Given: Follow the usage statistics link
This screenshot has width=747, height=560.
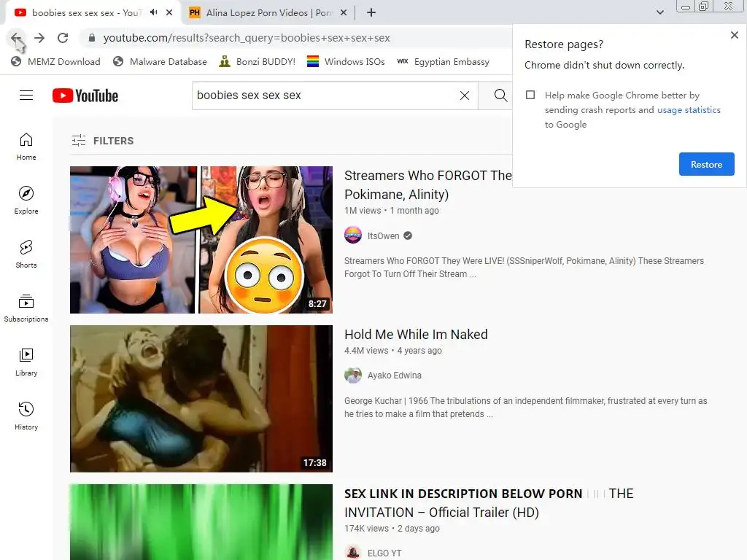Looking at the screenshot, I should pyautogui.click(x=689, y=110).
